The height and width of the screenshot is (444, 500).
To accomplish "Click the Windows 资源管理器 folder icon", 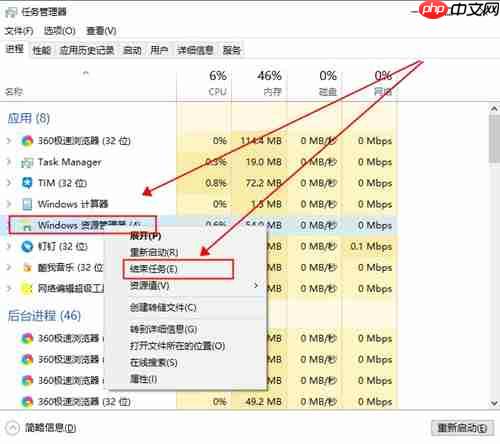I will pos(27,226).
